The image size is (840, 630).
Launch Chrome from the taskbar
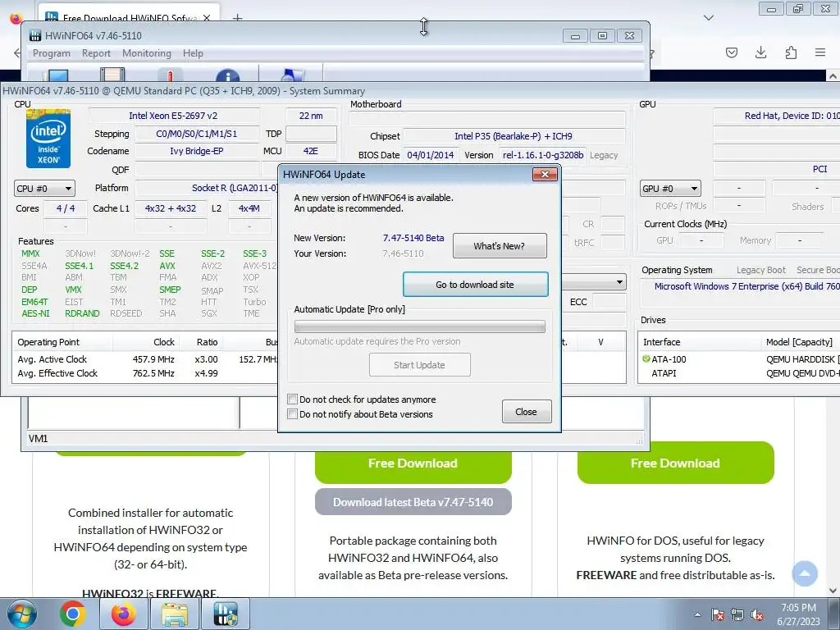(73, 614)
